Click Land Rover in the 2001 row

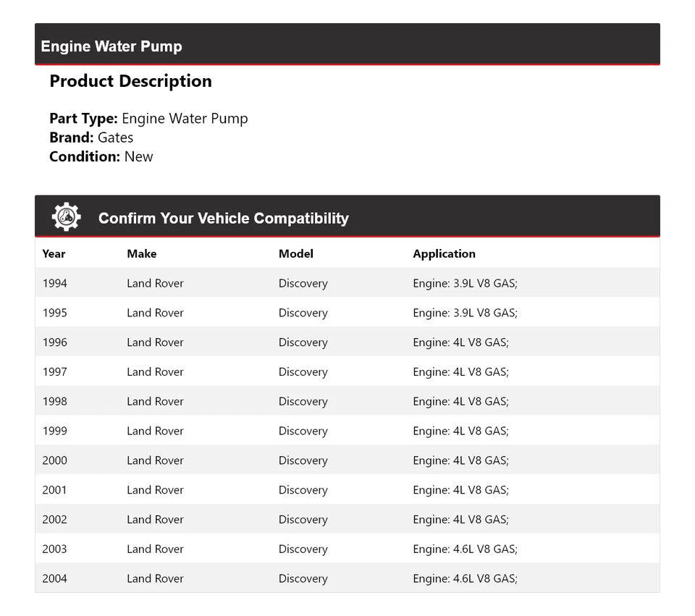[155, 490]
